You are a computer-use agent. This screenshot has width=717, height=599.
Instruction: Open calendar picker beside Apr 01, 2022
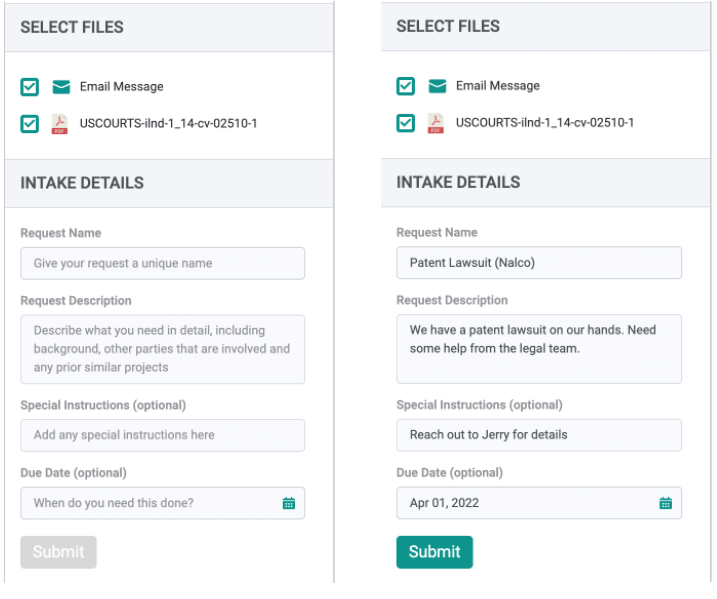(x=665, y=503)
